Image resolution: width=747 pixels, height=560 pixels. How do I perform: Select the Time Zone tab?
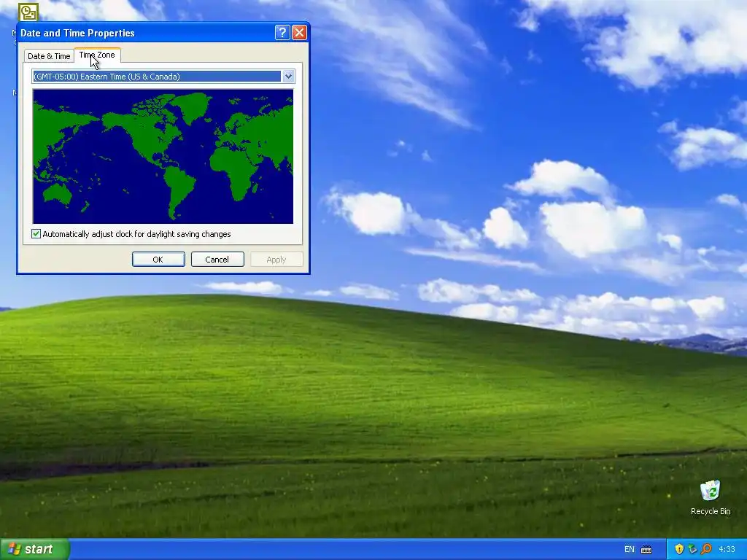(x=97, y=55)
